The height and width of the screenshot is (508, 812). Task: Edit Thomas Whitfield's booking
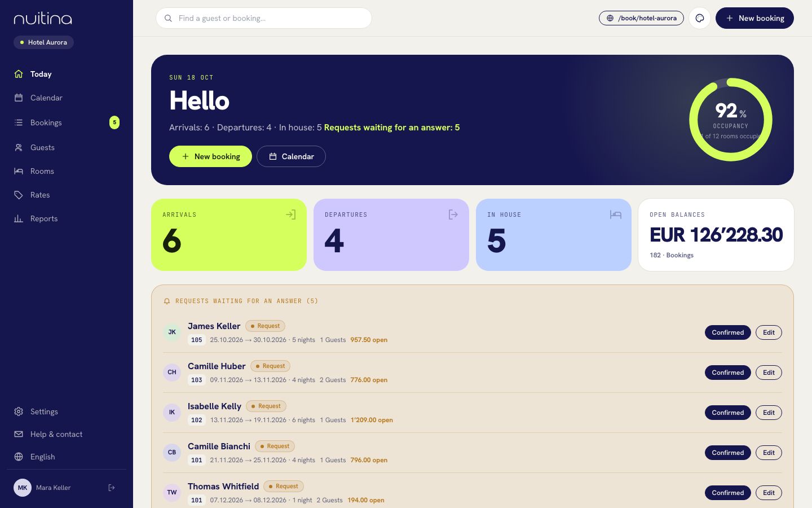[769, 493]
